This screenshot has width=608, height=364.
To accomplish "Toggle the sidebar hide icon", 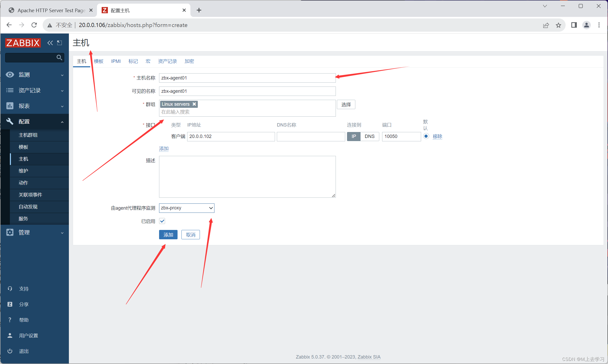I will [60, 43].
